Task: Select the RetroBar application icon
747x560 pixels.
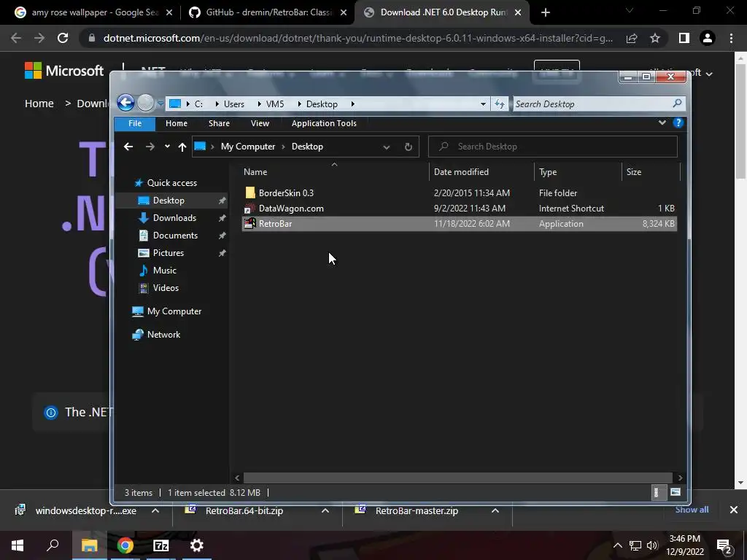Action: point(250,223)
